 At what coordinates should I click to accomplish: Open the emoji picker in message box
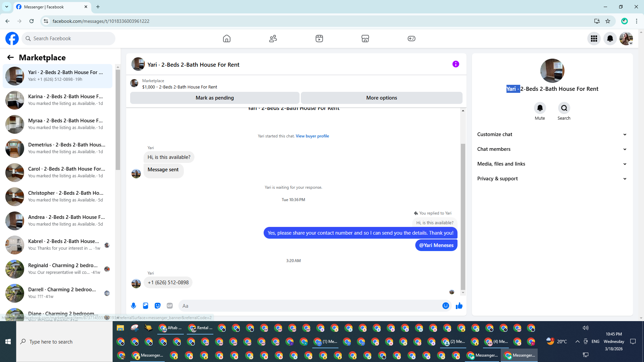click(x=445, y=306)
